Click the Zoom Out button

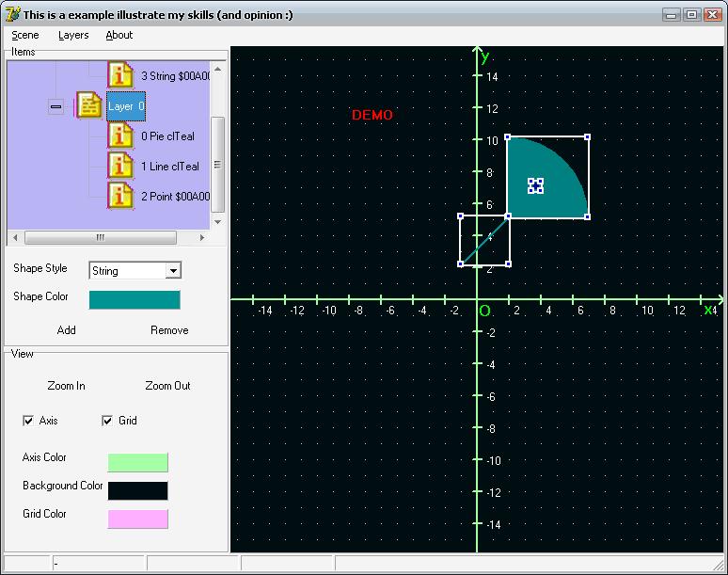(x=167, y=386)
